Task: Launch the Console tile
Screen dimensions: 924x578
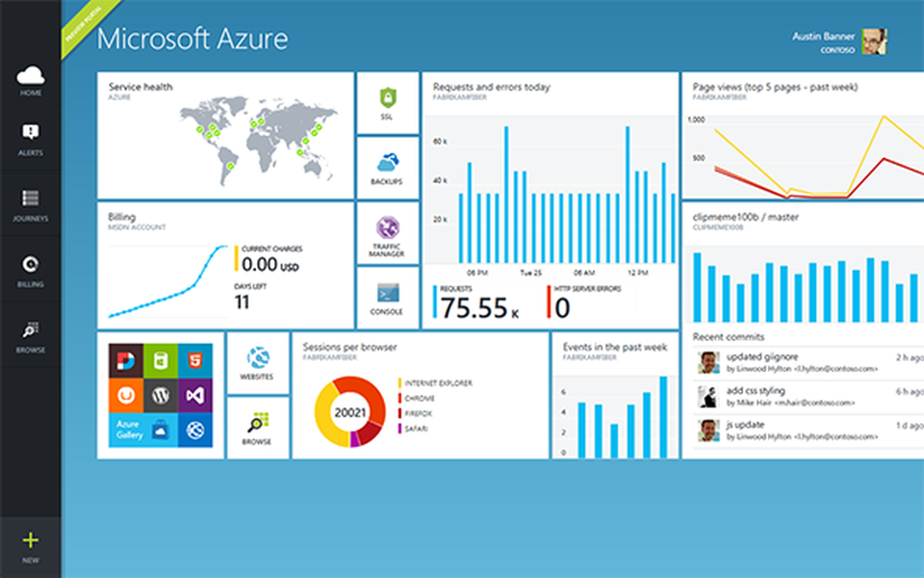Action: [387, 296]
